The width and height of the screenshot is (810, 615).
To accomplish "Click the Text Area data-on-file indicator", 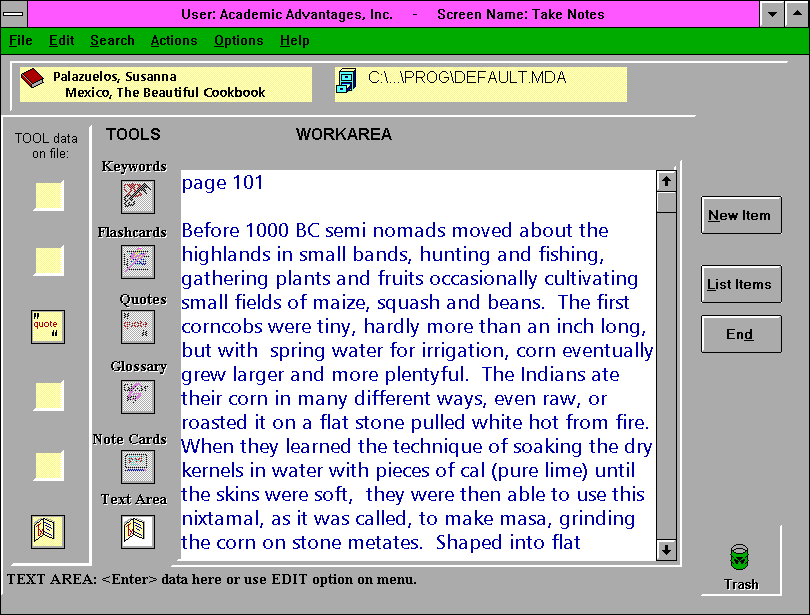I will point(48,531).
